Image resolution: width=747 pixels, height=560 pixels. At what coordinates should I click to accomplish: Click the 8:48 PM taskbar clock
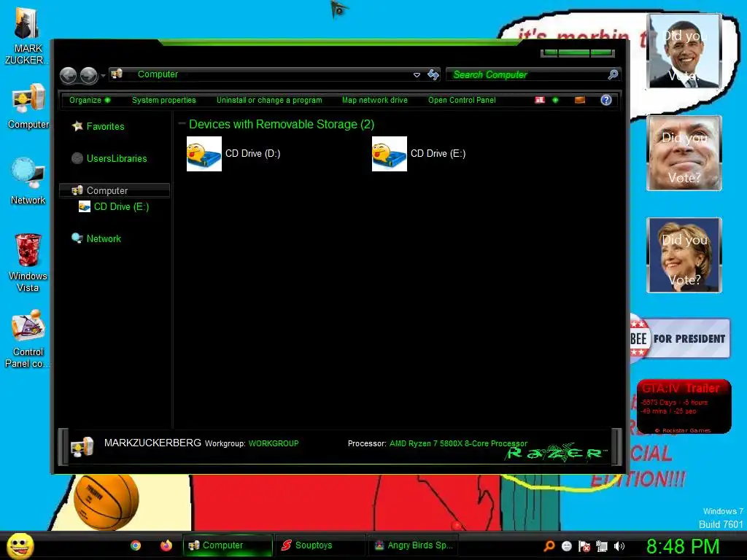point(683,546)
